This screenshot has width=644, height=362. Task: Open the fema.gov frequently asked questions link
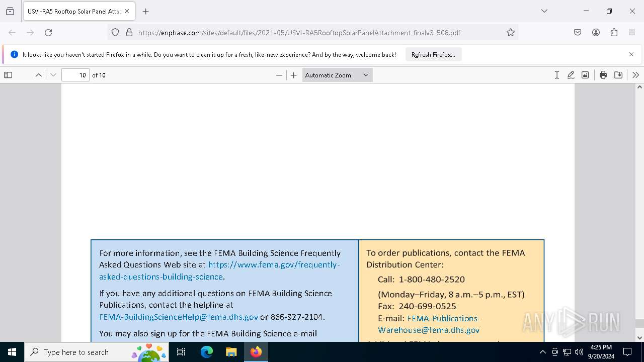tap(219, 270)
